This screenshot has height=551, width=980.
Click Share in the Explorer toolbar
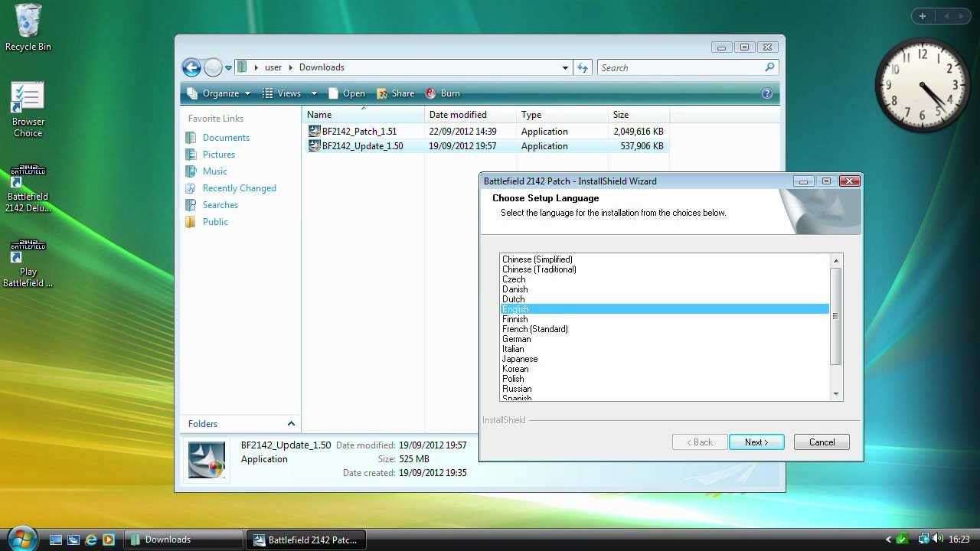pyautogui.click(x=395, y=93)
